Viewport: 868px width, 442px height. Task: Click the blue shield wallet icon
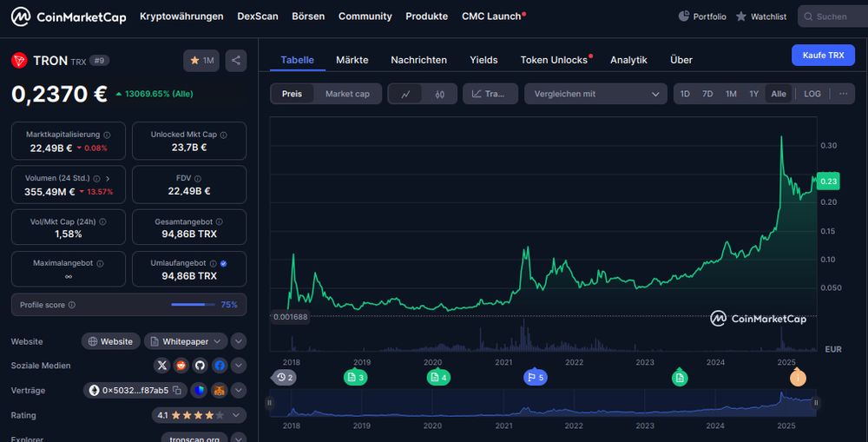[200, 390]
